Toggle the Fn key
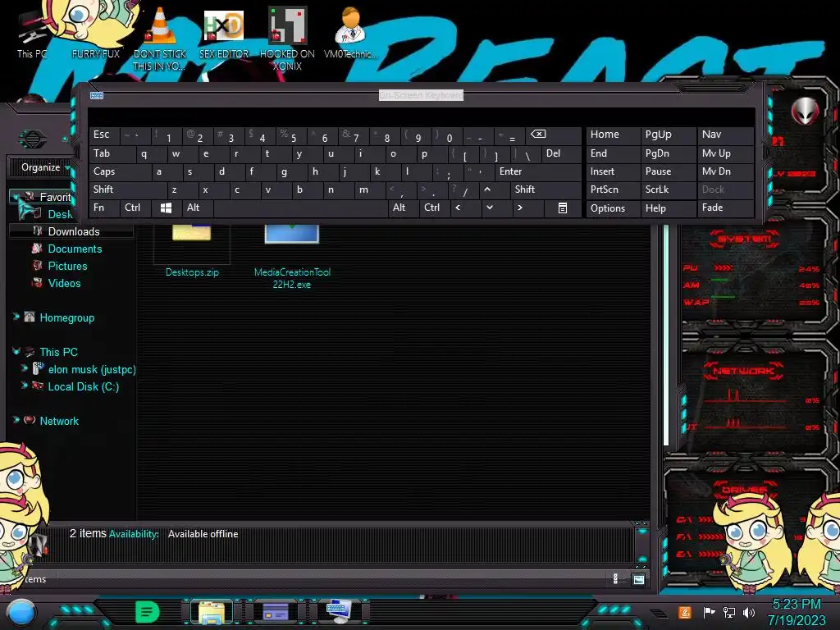This screenshot has height=630, width=840. click(x=104, y=208)
